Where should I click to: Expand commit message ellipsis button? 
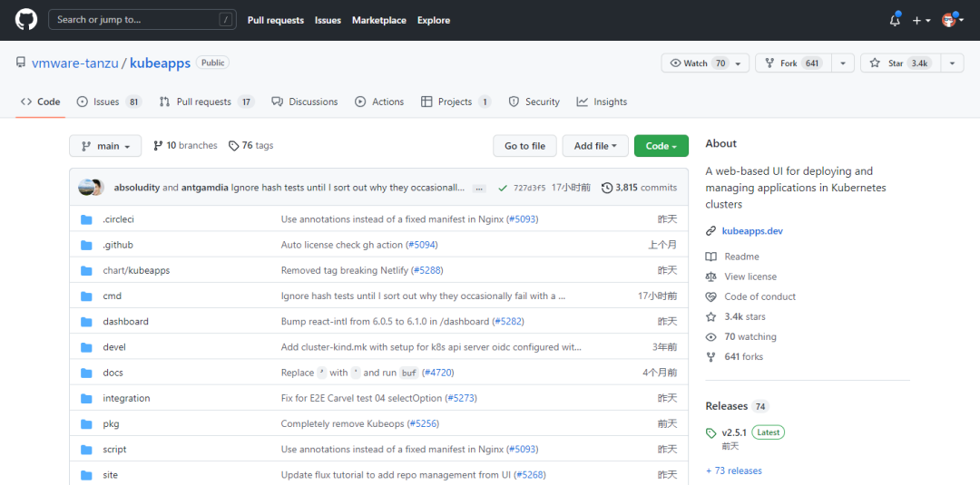(x=479, y=188)
